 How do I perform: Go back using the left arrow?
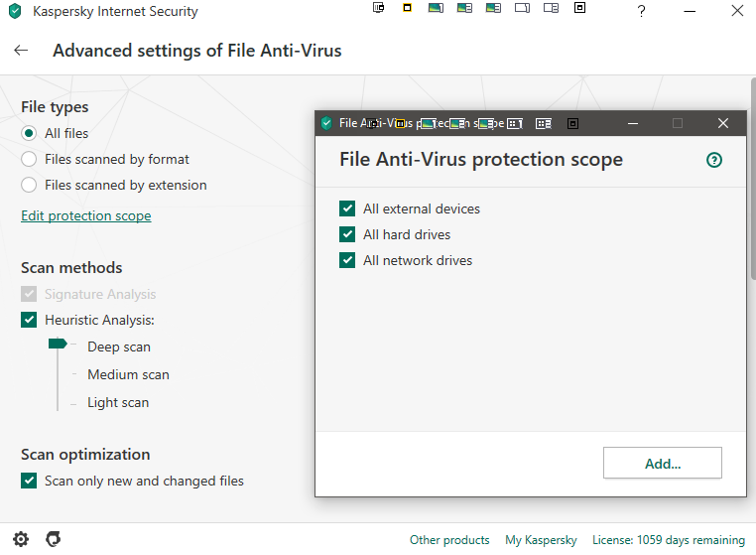[x=22, y=51]
